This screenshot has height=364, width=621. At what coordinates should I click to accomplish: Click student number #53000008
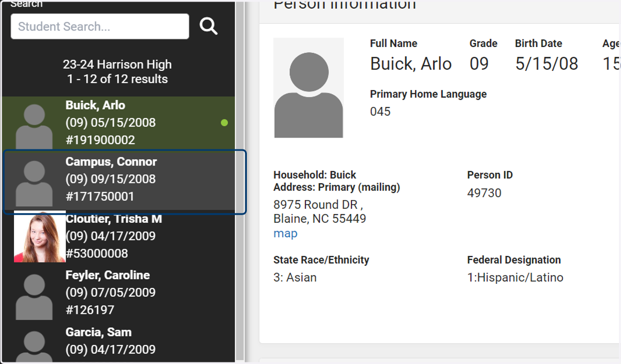click(97, 253)
